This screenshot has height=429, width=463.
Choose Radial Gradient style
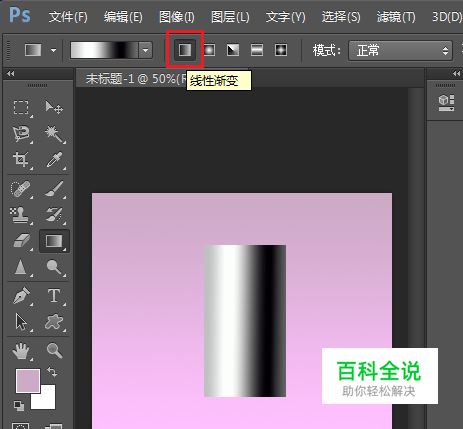pyautogui.click(x=209, y=50)
